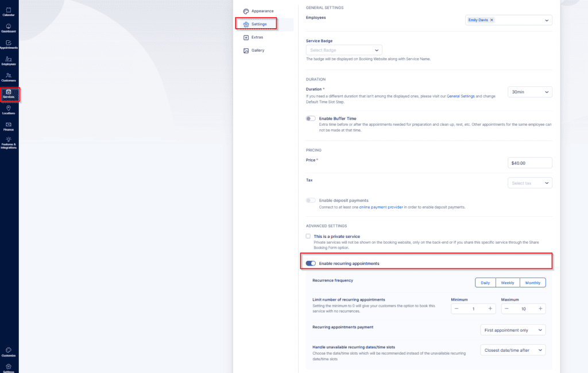Open Features & Integrations in the sidebar
Screen dimensions: 588x373
[9, 143]
